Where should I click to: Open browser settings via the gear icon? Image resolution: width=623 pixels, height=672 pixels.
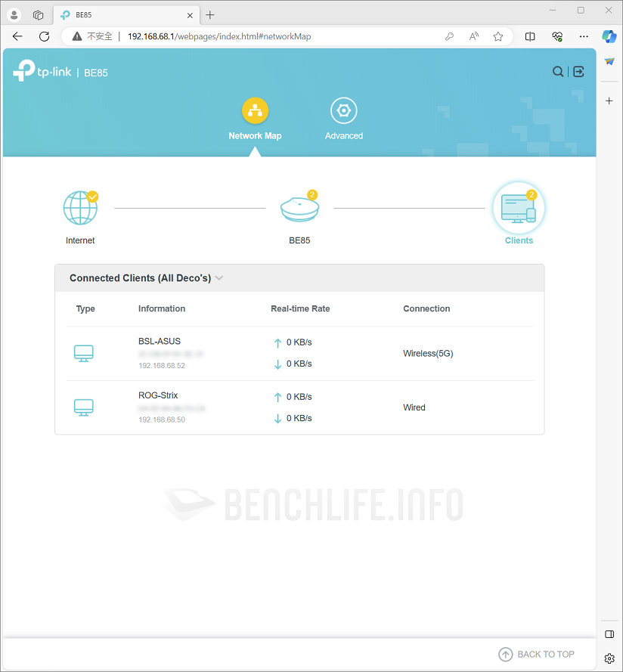coord(609,658)
